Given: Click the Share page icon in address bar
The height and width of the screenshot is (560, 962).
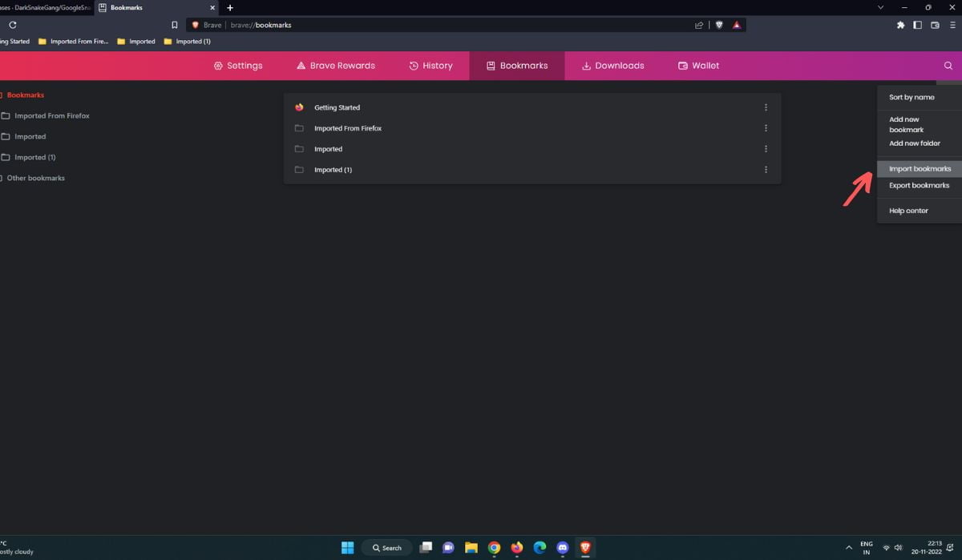Looking at the screenshot, I should [698, 25].
